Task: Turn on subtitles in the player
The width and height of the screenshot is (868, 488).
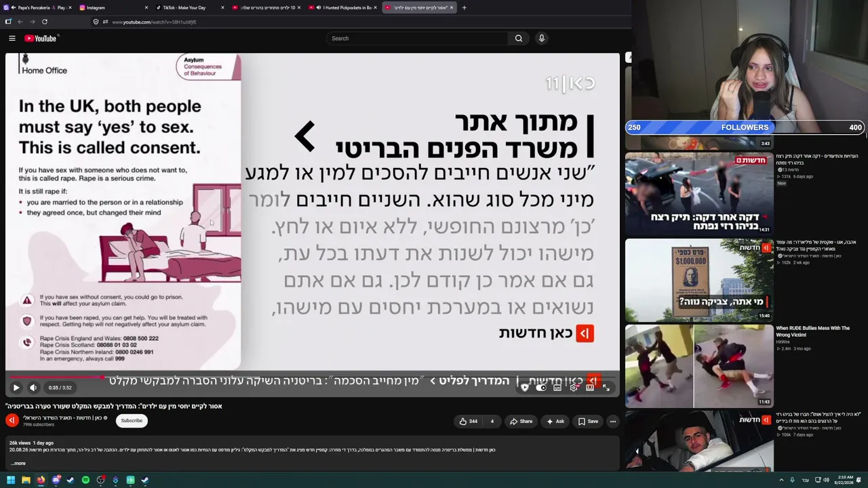Action: pos(557,388)
